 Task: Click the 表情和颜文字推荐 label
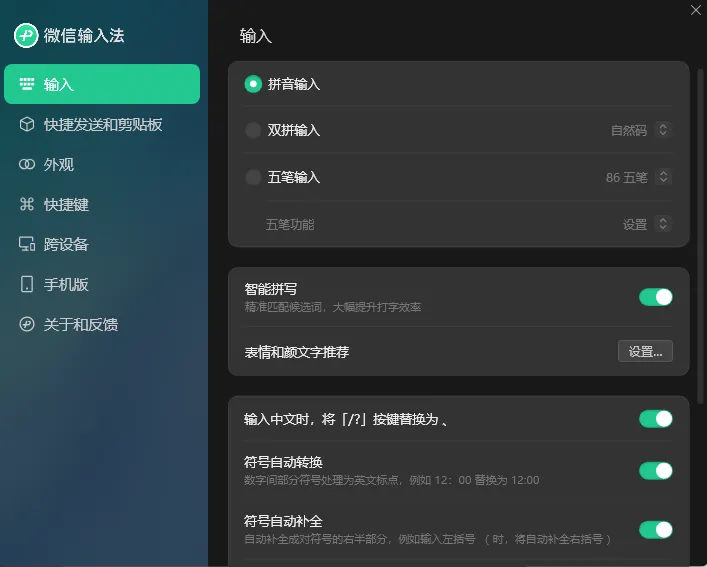pos(297,352)
